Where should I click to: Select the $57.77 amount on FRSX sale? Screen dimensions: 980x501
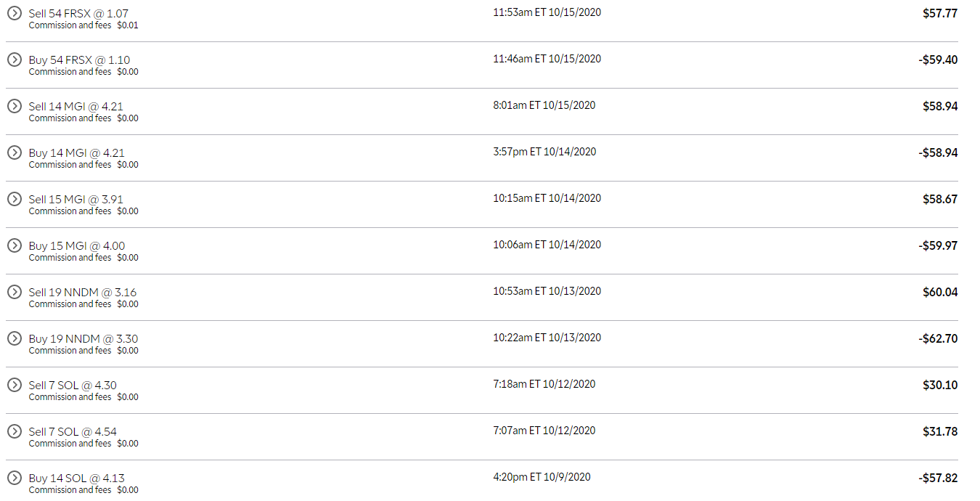click(x=940, y=13)
